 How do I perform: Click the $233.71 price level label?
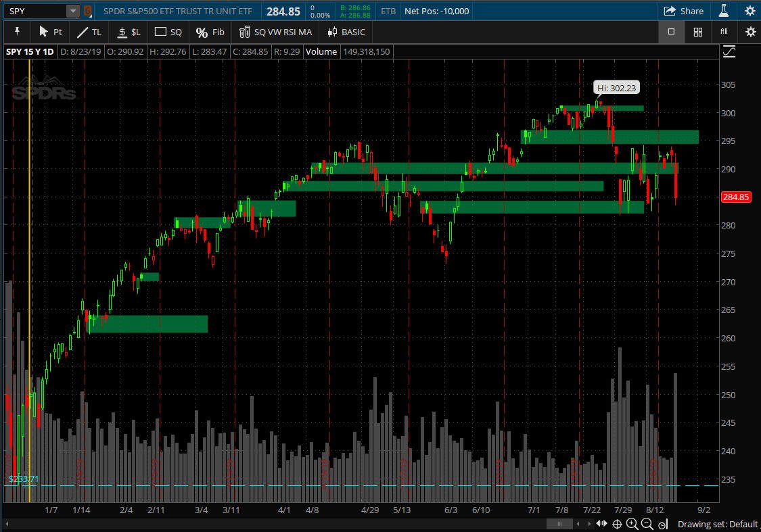click(23, 479)
